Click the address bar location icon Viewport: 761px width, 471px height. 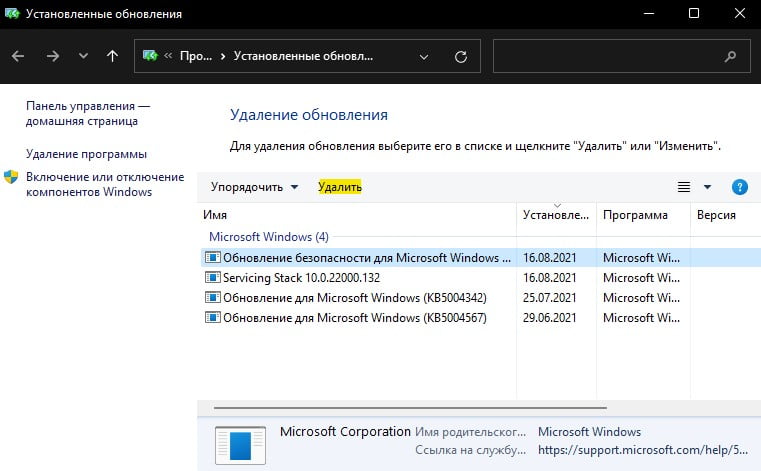click(150, 56)
